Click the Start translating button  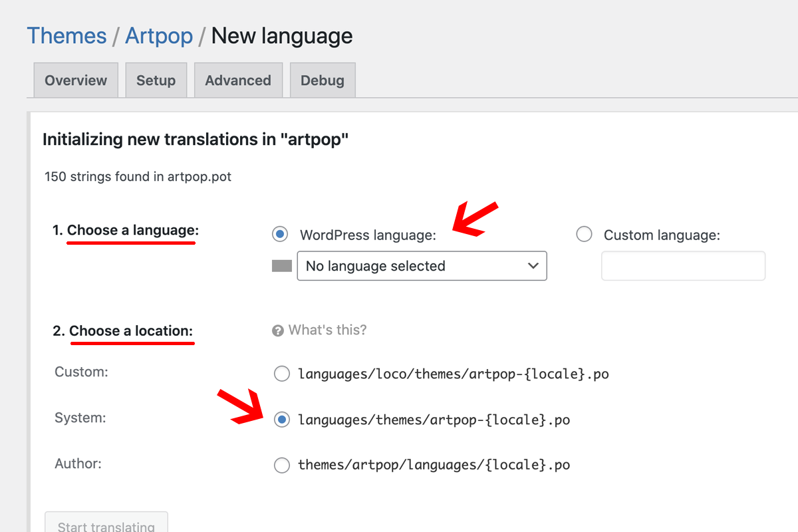pos(106,522)
